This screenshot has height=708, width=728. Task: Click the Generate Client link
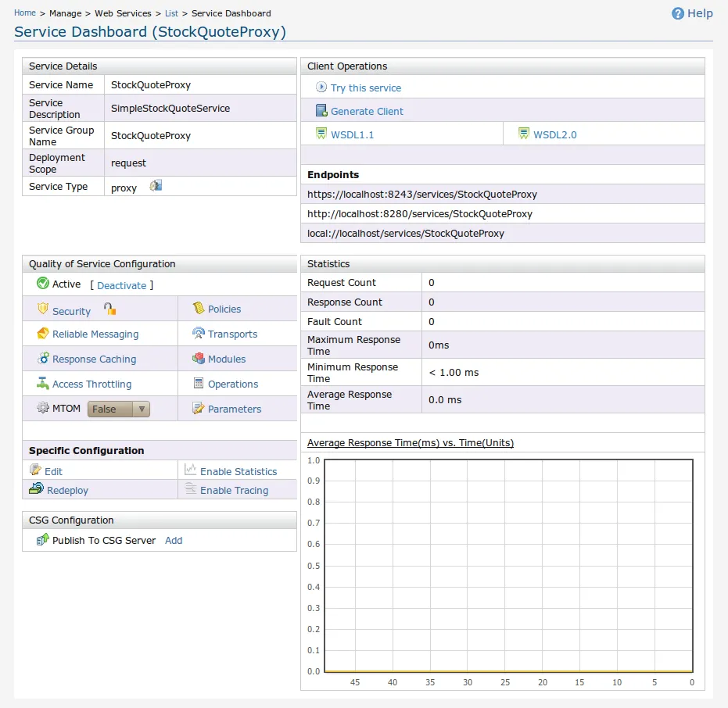(x=367, y=112)
